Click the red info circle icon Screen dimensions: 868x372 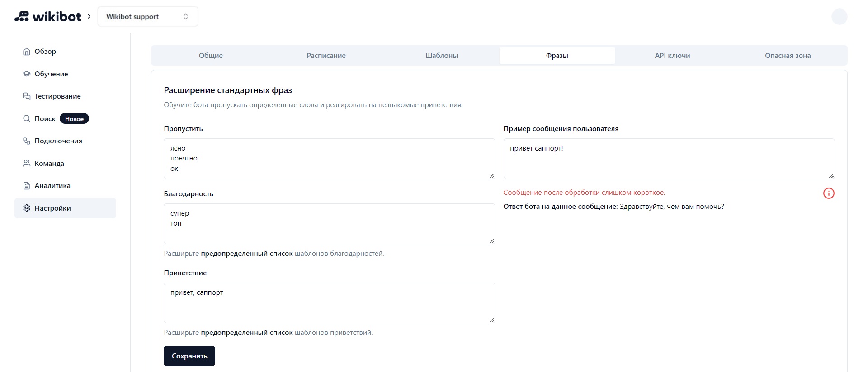(x=829, y=193)
